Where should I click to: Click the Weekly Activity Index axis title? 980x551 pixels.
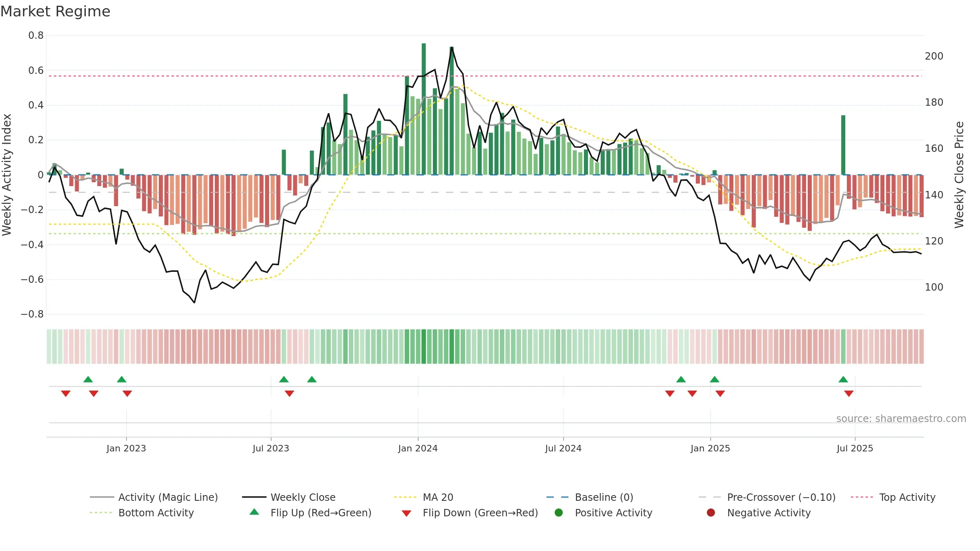[x=7, y=175]
